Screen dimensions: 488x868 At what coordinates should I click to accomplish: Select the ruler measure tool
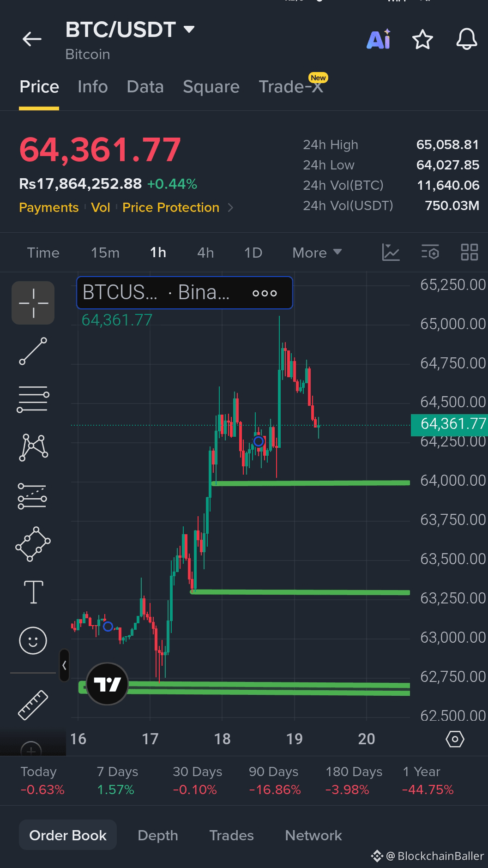(33, 705)
